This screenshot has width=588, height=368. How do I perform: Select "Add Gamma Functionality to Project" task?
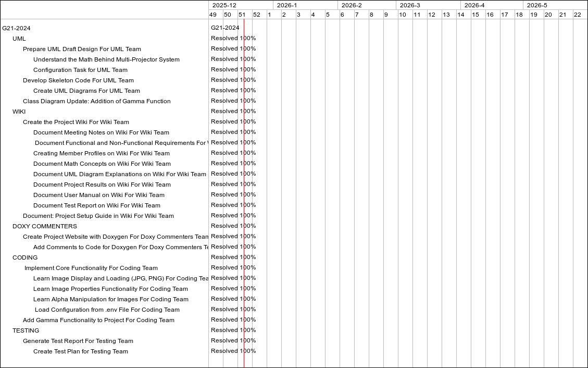(98, 320)
